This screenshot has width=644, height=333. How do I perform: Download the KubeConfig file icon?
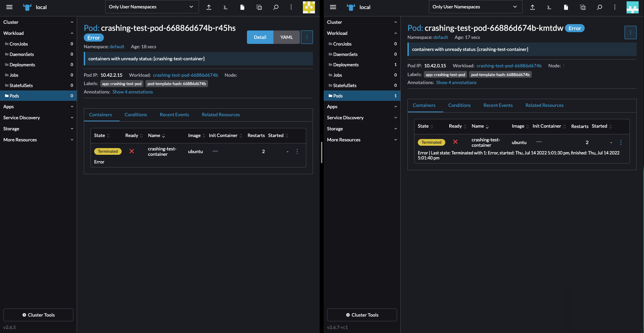[x=242, y=7]
